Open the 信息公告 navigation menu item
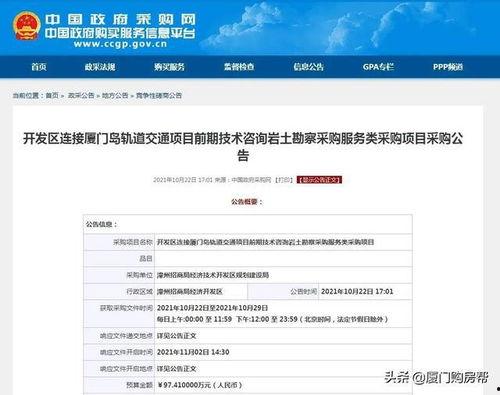This screenshot has width=500, height=395. click(x=309, y=67)
